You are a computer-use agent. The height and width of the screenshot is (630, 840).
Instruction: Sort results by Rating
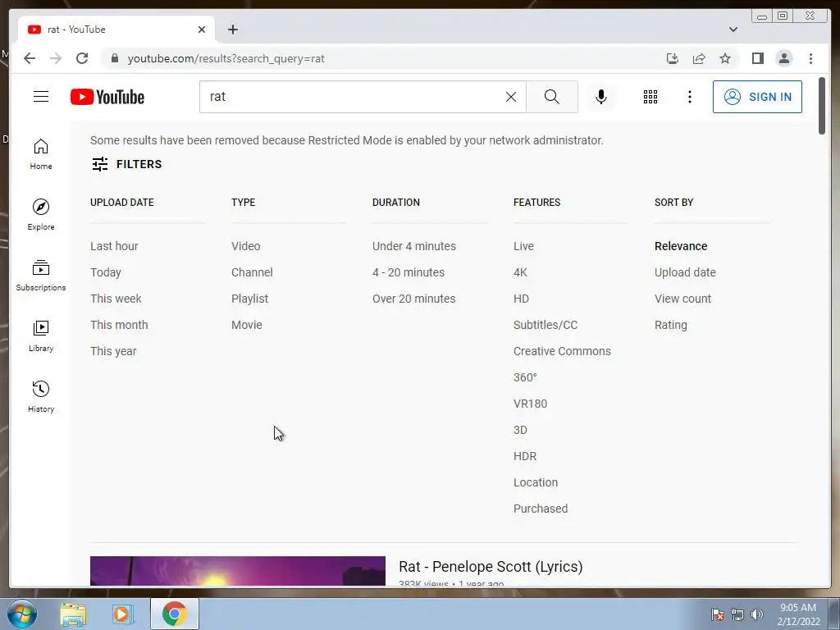pyautogui.click(x=671, y=325)
